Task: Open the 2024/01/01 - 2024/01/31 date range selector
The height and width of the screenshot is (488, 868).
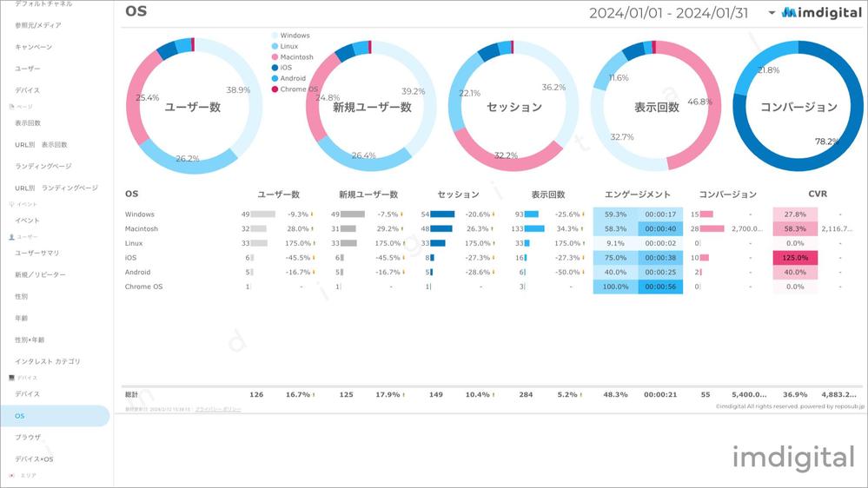Action: (669, 13)
